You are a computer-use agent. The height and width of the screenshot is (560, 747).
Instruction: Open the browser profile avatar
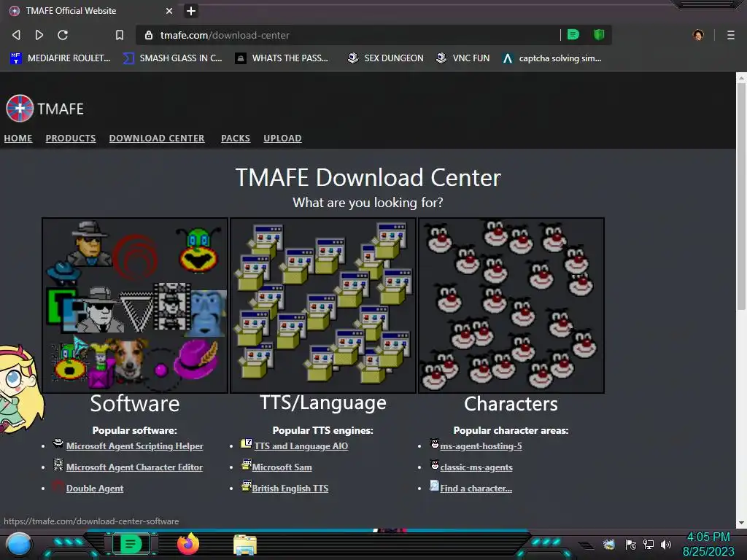(x=698, y=35)
